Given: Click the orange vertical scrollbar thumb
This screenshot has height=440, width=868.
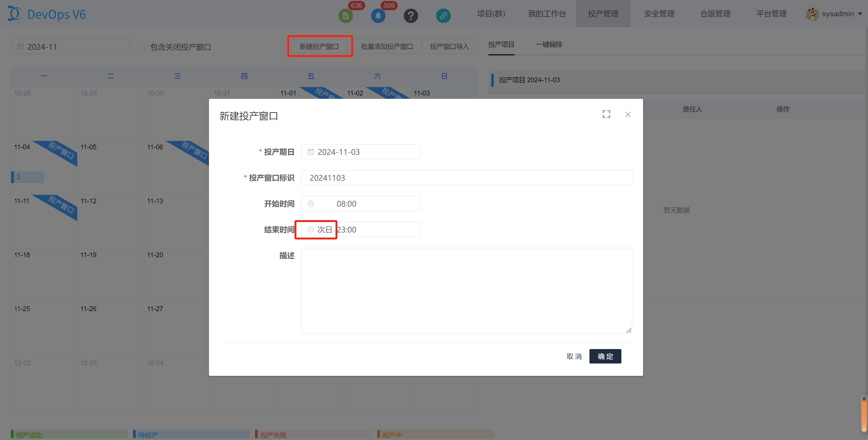Looking at the screenshot, I should pyautogui.click(x=864, y=416).
